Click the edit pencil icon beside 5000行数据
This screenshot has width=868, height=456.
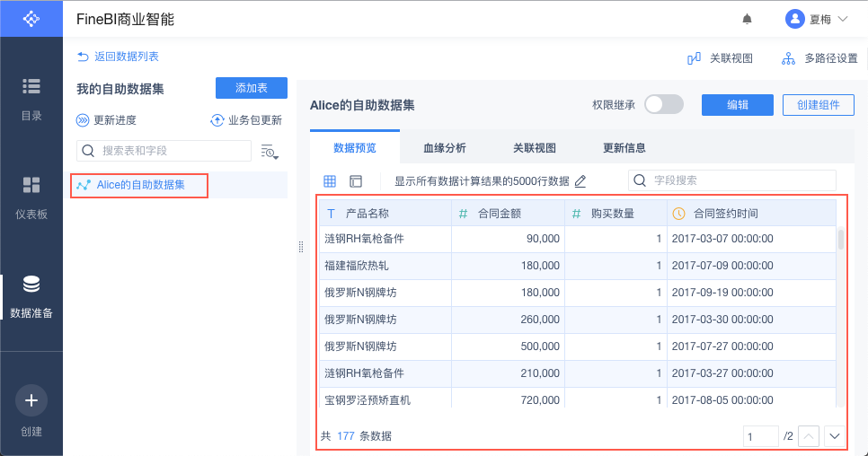[x=580, y=181]
